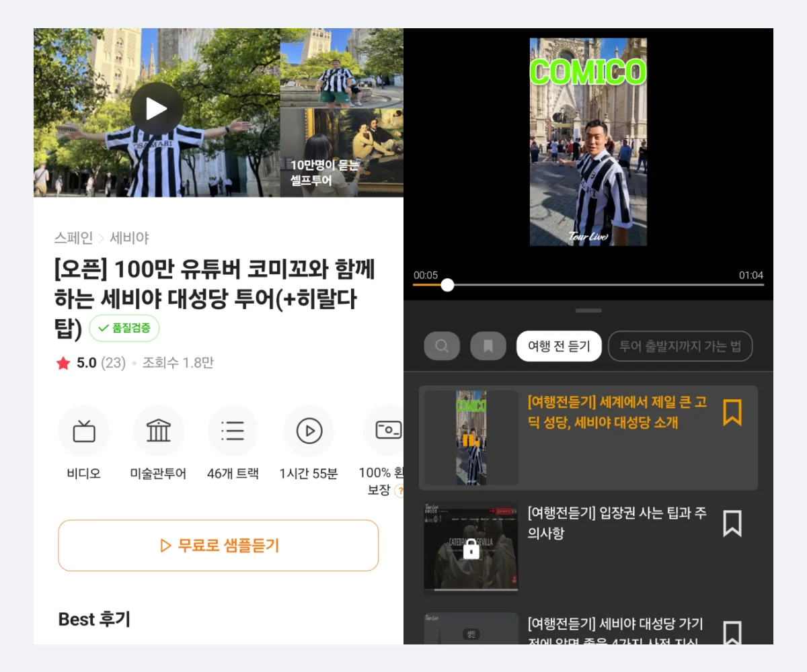Click the locked track's padlock thumbnail
The height and width of the screenshot is (672, 807).
pyautogui.click(x=471, y=548)
